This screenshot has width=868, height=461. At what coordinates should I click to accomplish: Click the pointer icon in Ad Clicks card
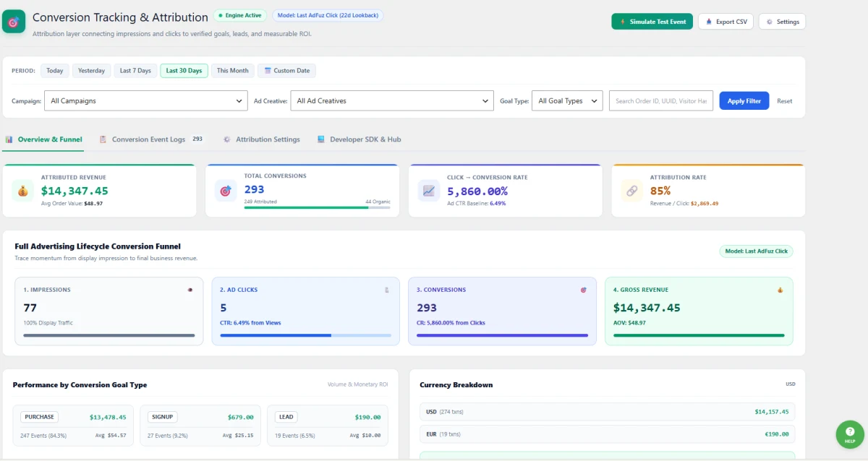coord(387,290)
